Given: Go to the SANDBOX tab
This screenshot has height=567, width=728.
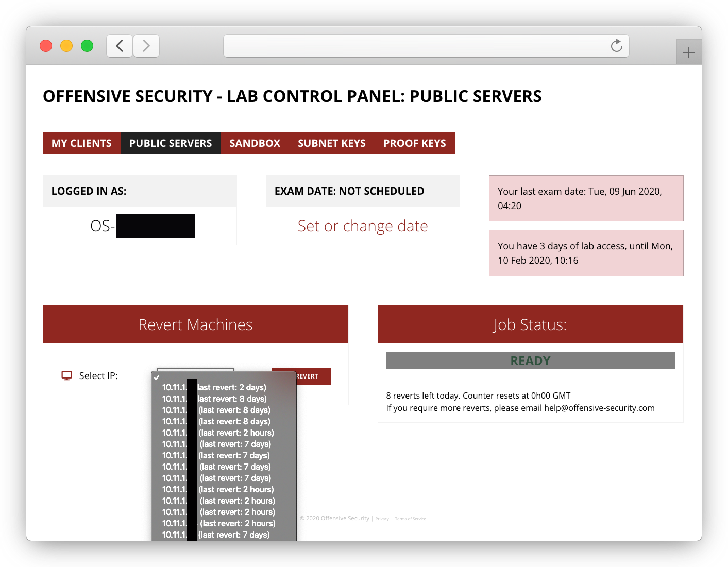Looking at the screenshot, I should point(255,143).
